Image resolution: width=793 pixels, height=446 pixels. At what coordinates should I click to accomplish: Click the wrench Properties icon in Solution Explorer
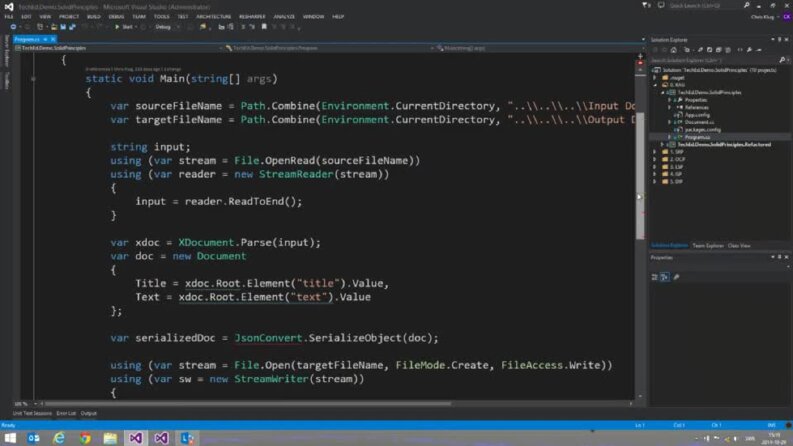750,50
